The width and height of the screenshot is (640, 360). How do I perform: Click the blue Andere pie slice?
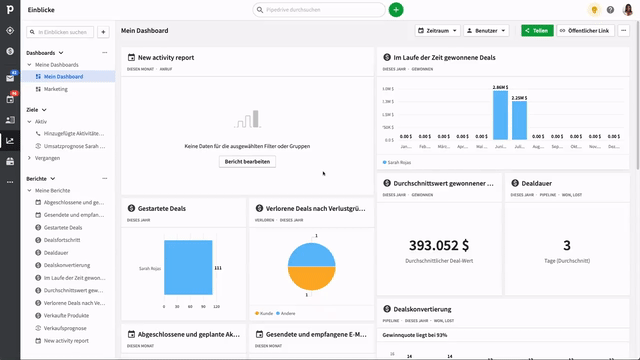[x=311, y=255]
